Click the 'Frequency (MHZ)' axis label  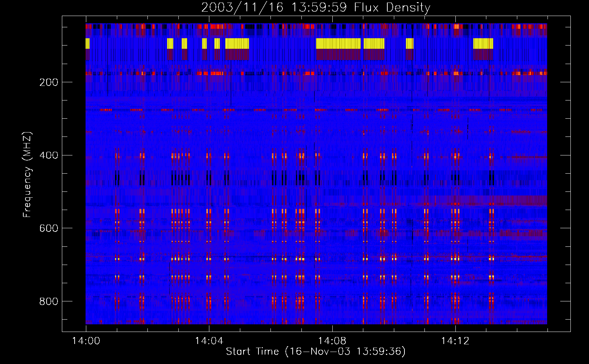coord(27,174)
